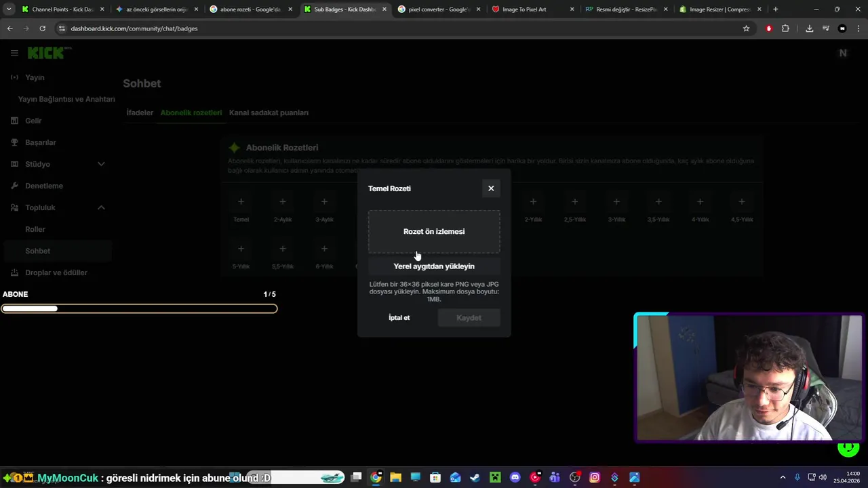Add badge for 3-Yıllık tier
The width and height of the screenshot is (868, 488).
[616, 201]
